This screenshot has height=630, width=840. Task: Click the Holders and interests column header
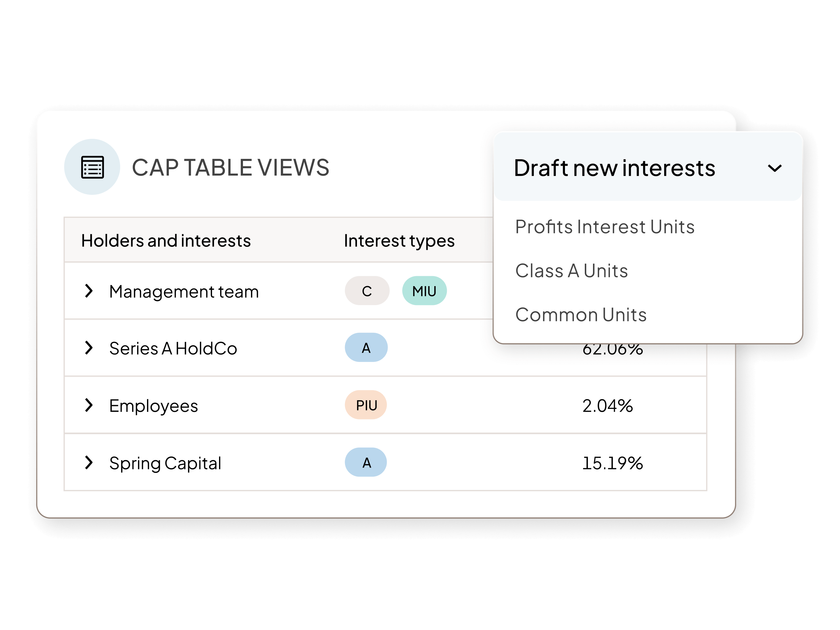[x=167, y=240]
